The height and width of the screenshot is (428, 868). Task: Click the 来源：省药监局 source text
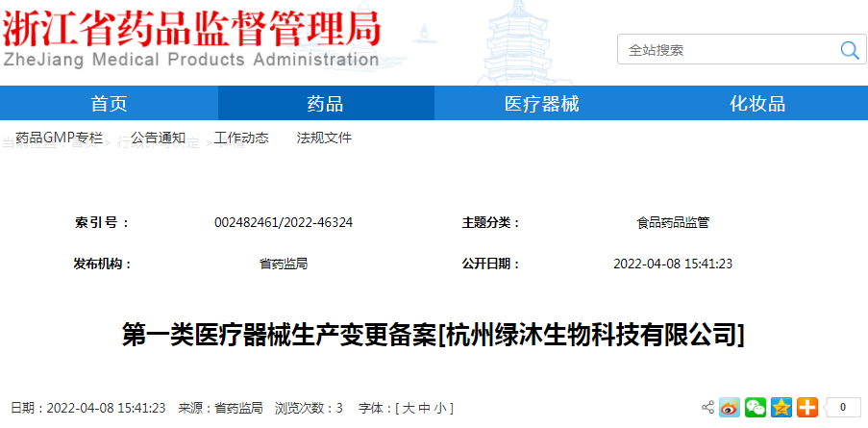(220, 409)
